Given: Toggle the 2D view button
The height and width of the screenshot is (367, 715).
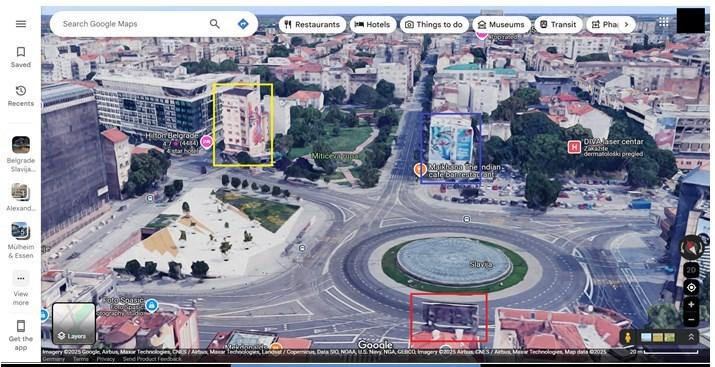Looking at the screenshot, I should [691, 270].
